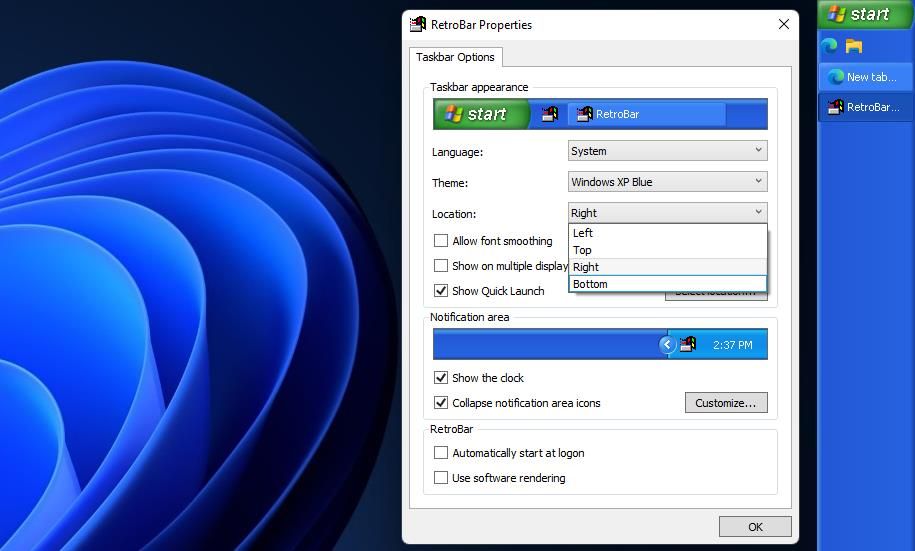This screenshot has width=915, height=551.
Task: Choose Top from the location list
Action: [668, 250]
